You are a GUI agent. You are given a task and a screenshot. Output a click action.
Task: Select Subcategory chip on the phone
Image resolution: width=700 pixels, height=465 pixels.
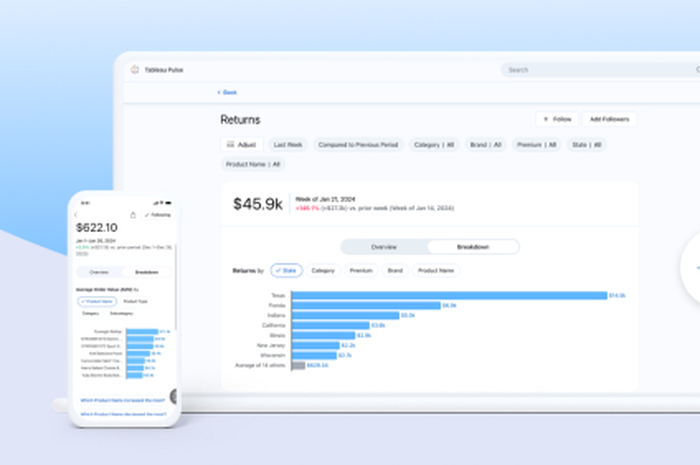[x=121, y=314]
